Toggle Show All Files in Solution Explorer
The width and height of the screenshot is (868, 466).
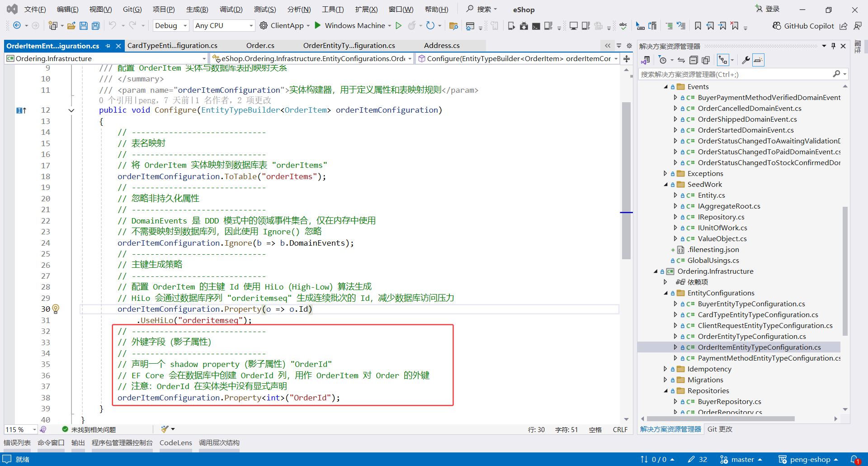(x=706, y=60)
